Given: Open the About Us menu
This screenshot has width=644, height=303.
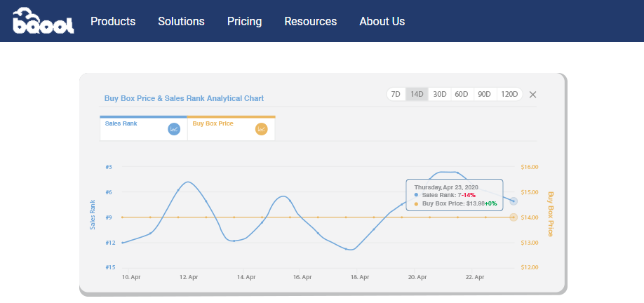Looking at the screenshot, I should point(382,22).
